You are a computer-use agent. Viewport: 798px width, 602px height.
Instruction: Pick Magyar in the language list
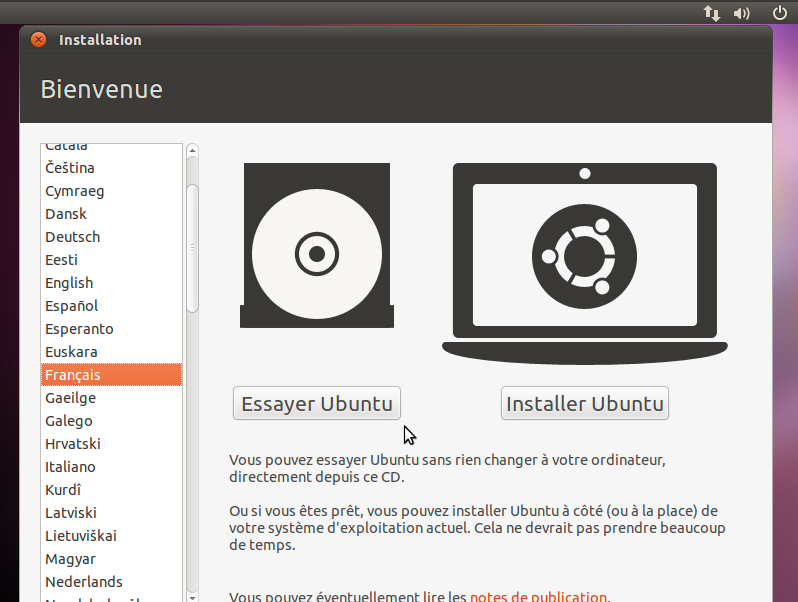(x=70, y=559)
